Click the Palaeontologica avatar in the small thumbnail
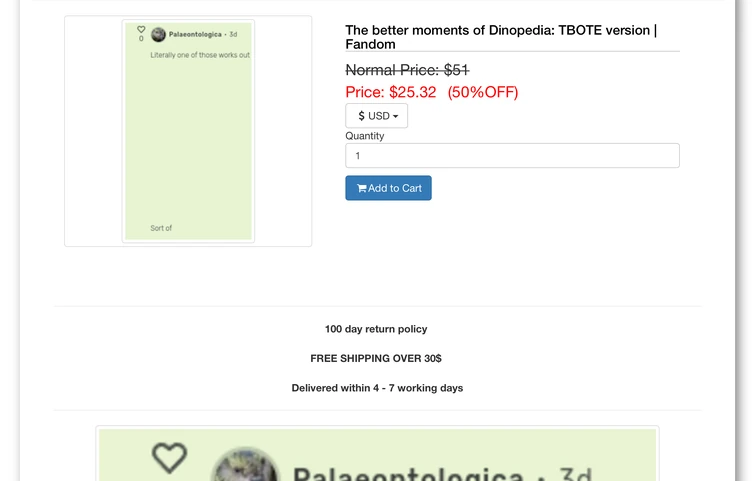The image size is (755, 481). [158, 34]
